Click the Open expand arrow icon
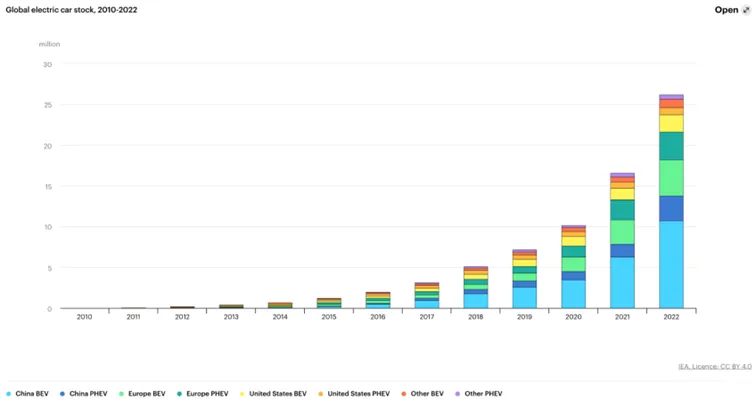 746,10
